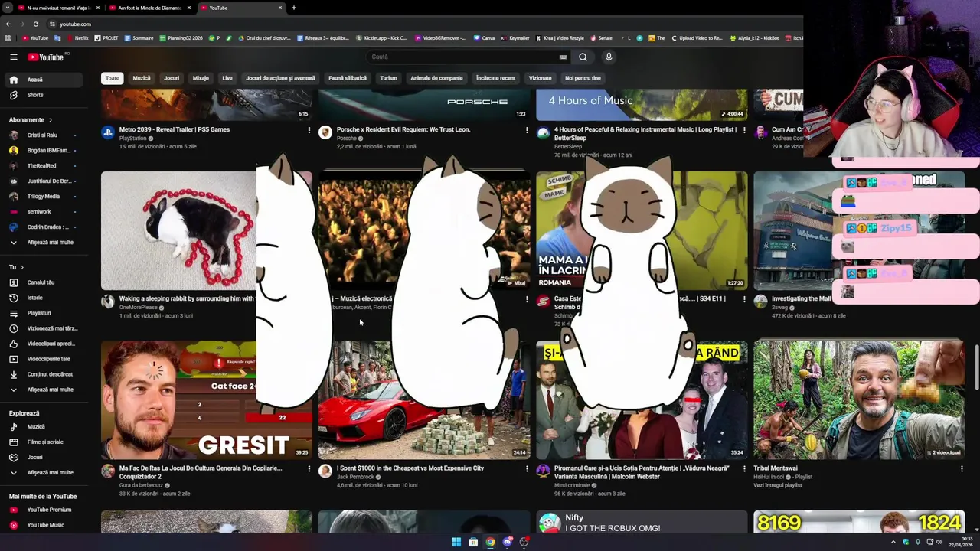Show hidden system tray icons
Screen dimensions: 980x551
click(x=893, y=542)
